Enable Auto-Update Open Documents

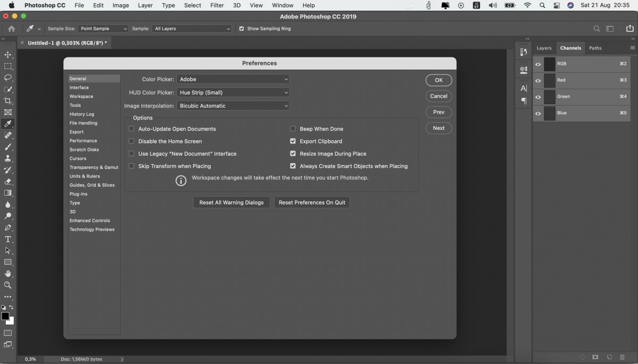pyautogui.click(x=131, y=129)
